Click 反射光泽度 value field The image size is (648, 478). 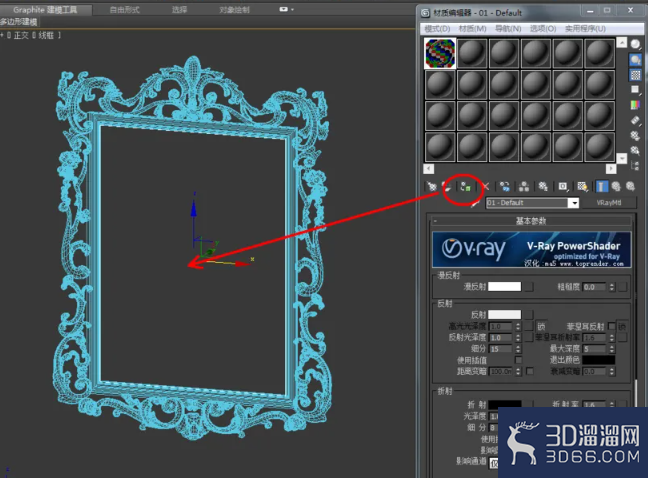tap(501, 338)
